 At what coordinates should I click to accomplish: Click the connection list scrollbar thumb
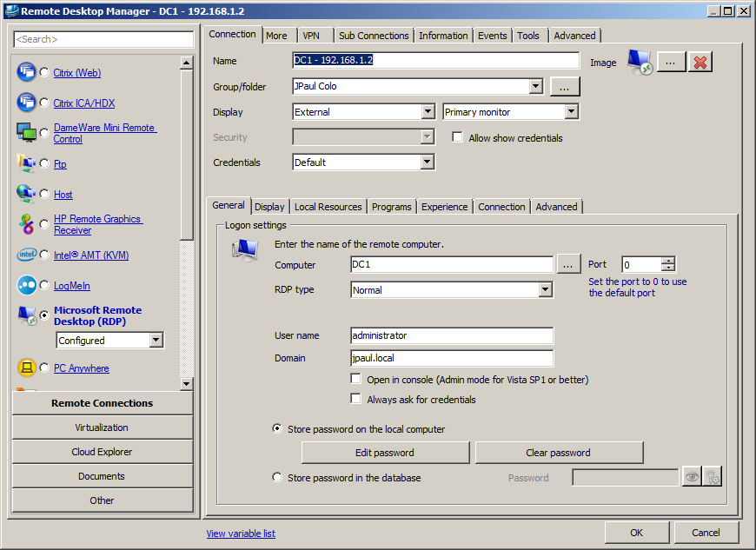(186, 155)
